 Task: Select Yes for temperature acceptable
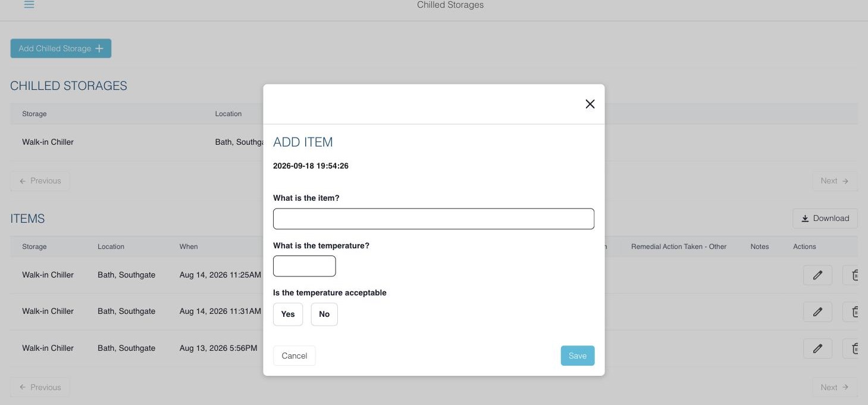pyautogui.click(x=288, y=314)
